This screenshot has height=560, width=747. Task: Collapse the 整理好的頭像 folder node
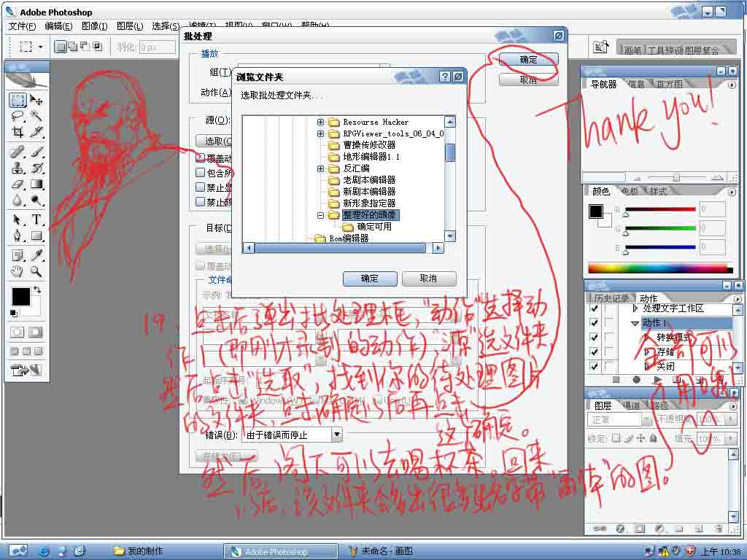tap(320, 216)
